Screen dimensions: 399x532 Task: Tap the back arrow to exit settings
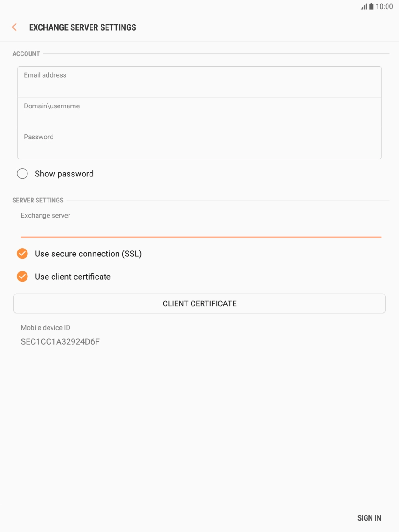point(14,27)
